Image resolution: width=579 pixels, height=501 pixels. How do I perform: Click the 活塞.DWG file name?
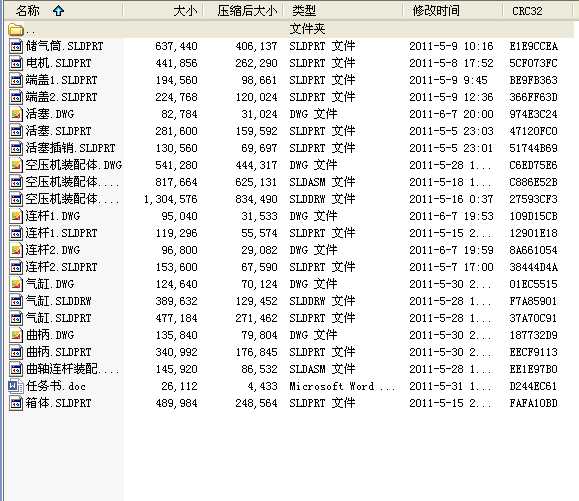point(50,114)
